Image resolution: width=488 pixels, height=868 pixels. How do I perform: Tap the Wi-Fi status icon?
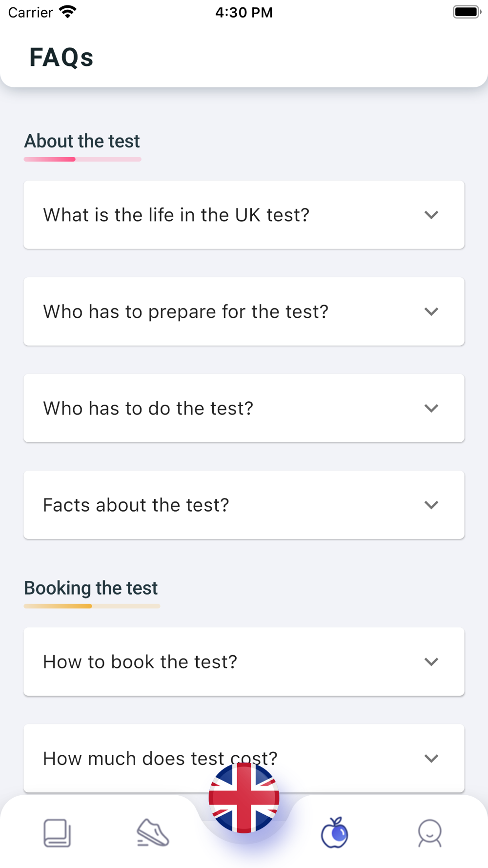[x=67, y=12]
